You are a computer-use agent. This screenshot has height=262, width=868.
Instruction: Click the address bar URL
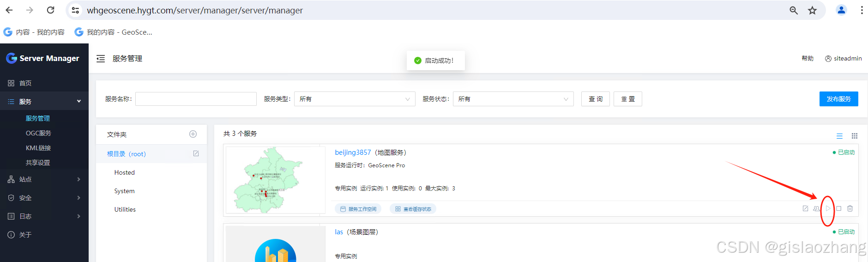pos(195,10)
